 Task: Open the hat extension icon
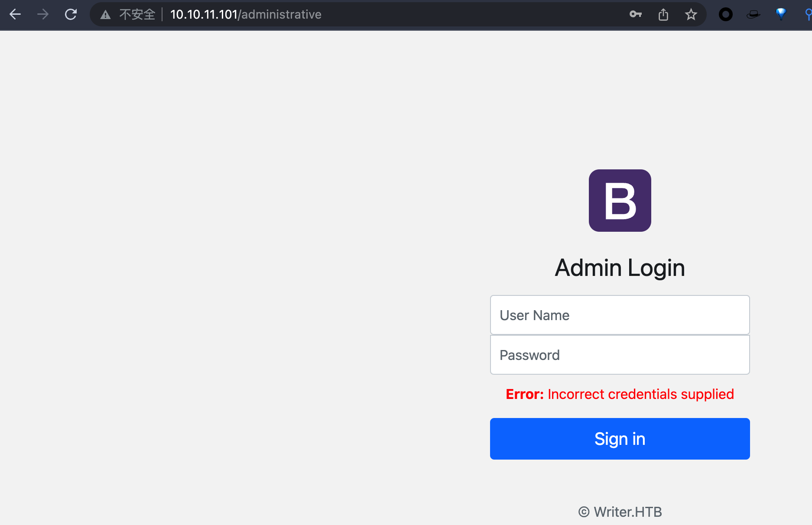tap(754, 15)
